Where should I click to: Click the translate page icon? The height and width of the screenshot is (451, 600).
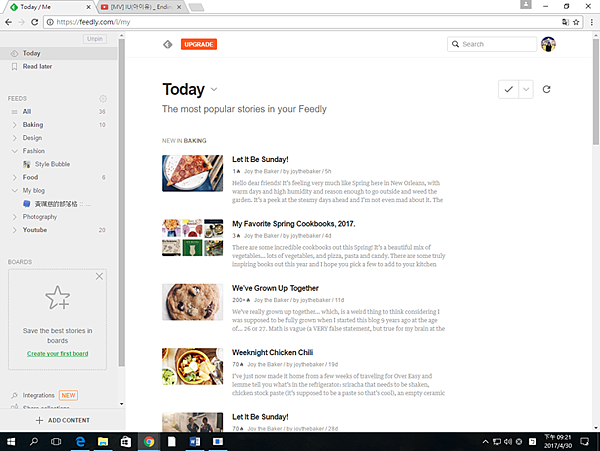pyautogui.click(x=565, y=22)
